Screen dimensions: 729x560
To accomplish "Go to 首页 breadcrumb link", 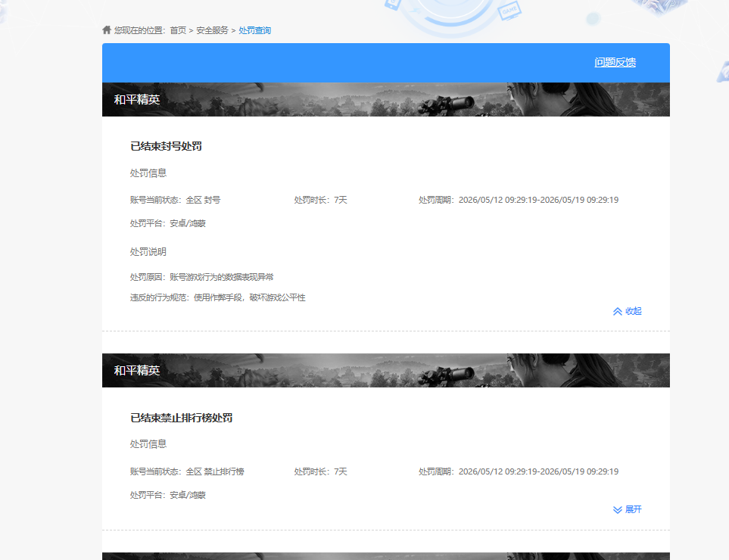I will (178, 30).
